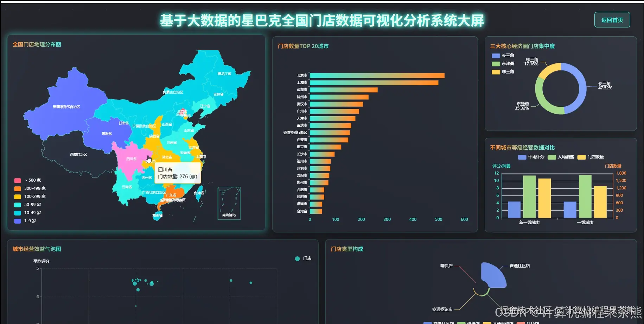Toggle the 50-99 家 map range
Viewport: 644px width, 324px height.
[x=27, y=205]
